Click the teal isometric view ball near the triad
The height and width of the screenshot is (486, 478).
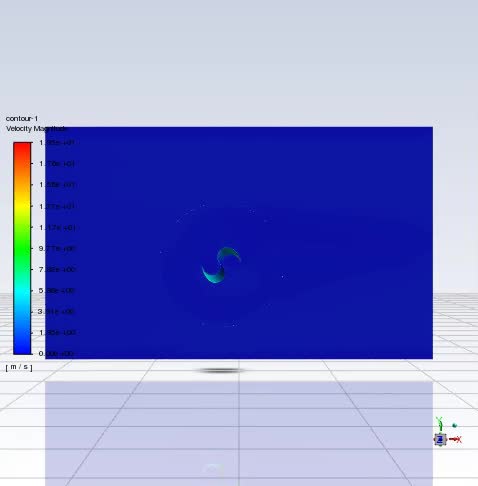[454, 425]
